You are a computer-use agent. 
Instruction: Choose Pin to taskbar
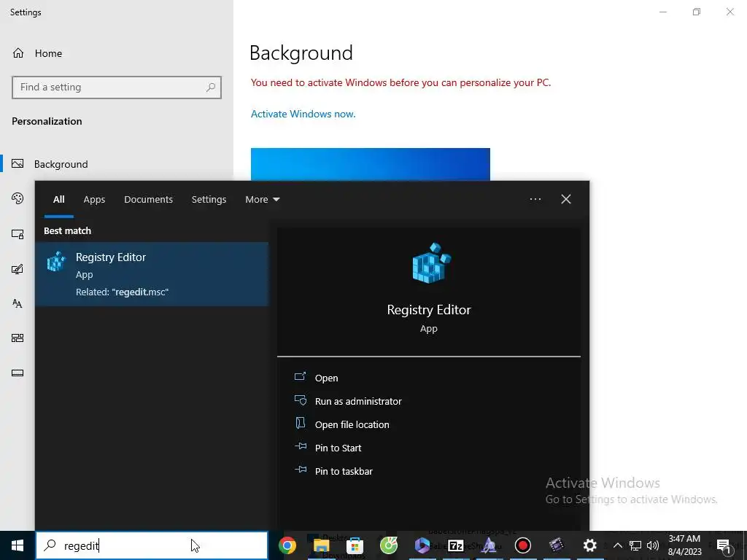[344, 472]
